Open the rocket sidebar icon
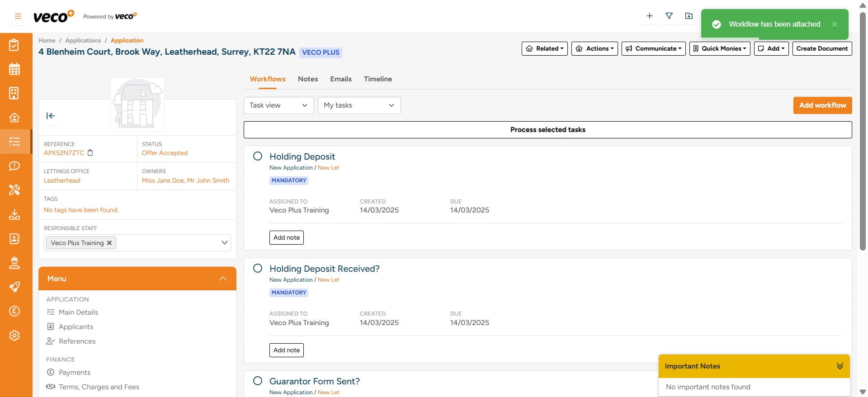The height and width of the screenshot is (397, 868). [14, 287]
